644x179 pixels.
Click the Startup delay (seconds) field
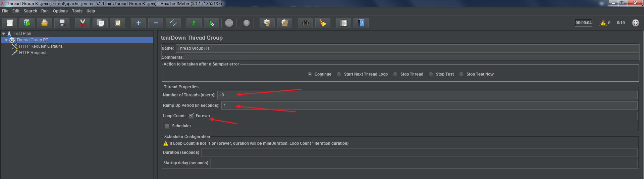click(x=424, y=163)
